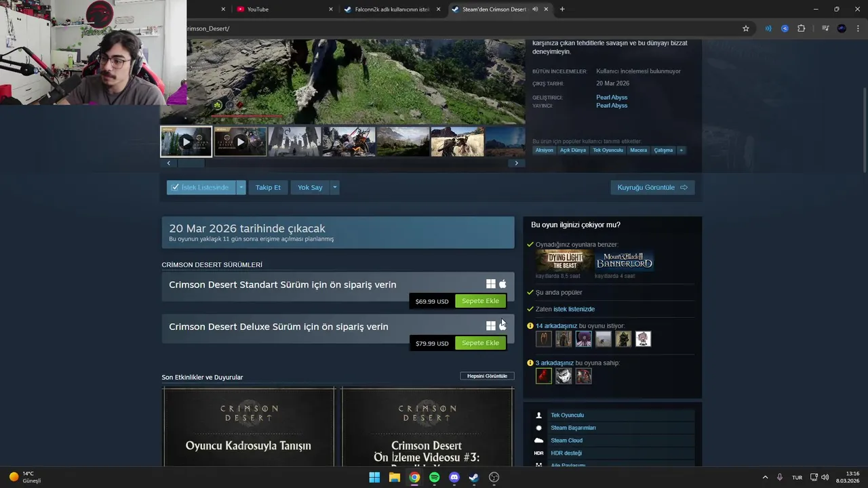Viewport: 868px width, 488px height.
Task: Mute the Crimson Desert tab audio icon
Action: (x=535, y=9)
